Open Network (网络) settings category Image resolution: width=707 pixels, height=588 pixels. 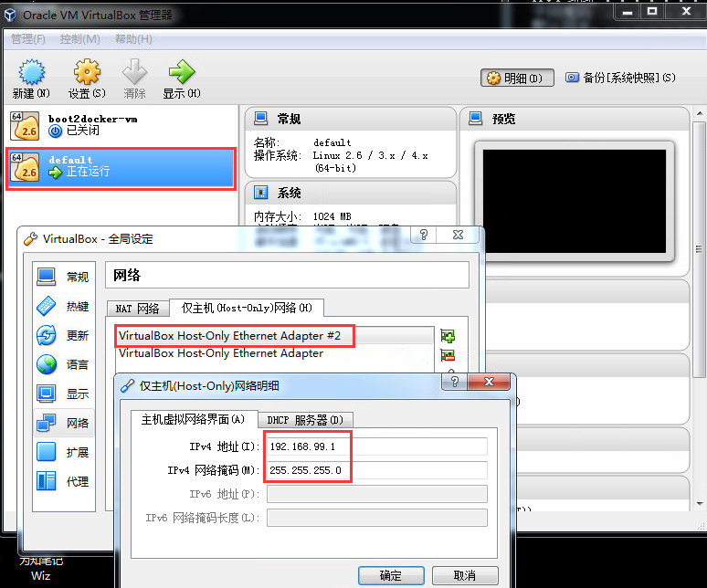pos(63,423)
